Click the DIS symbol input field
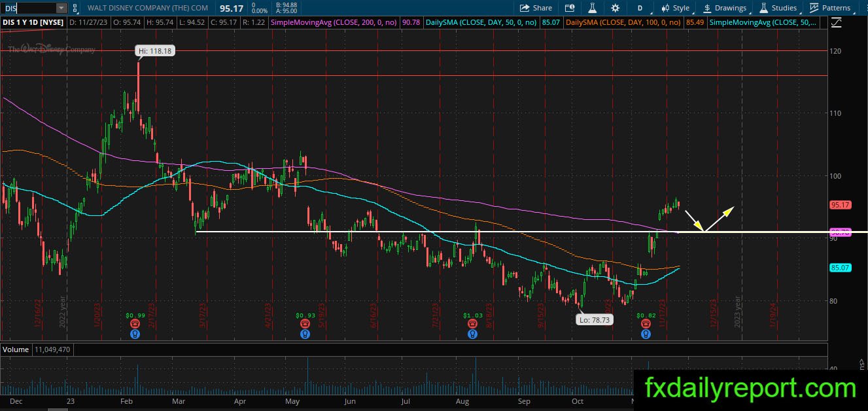 (x=28, y=8)
